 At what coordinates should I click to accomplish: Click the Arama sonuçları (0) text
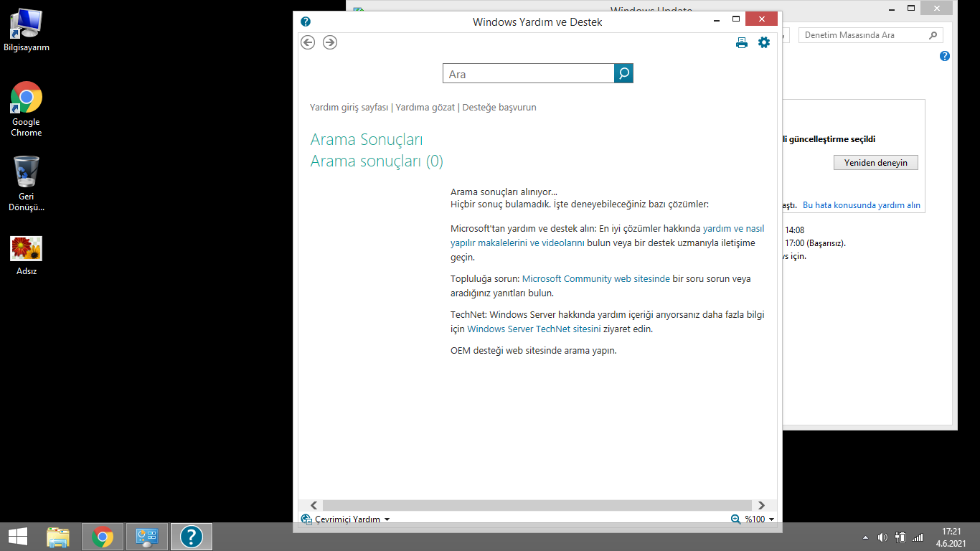pos(377,161)
